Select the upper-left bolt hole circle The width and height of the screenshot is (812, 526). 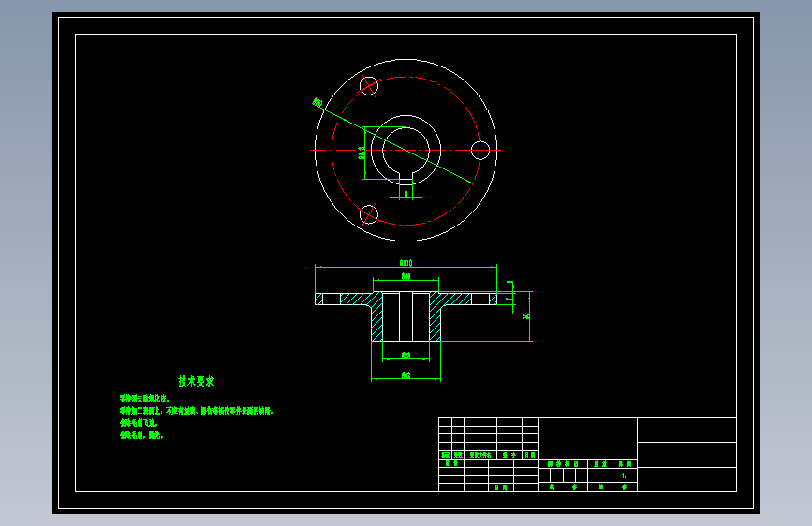(x=369, y=86)
